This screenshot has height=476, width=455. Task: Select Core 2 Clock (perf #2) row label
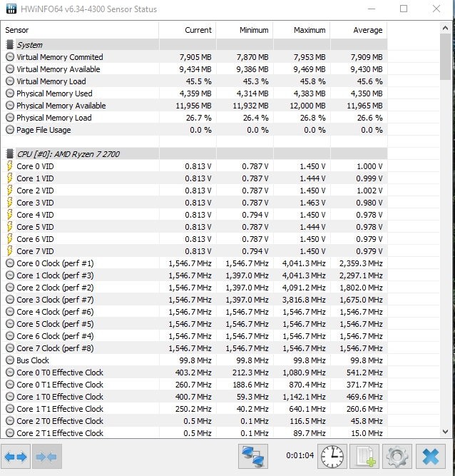(55, 288)
